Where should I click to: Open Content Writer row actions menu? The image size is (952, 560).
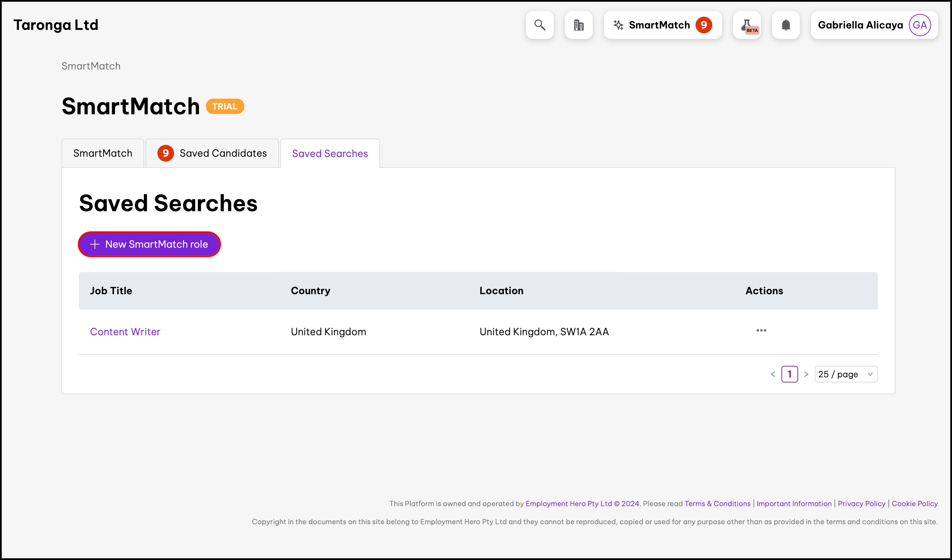click(x=761, y=330)
